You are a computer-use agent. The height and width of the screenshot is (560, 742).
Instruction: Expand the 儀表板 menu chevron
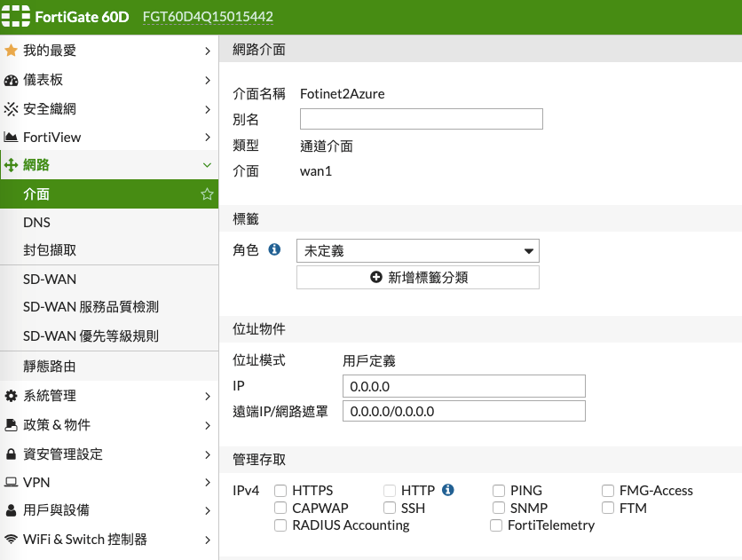pos(208,80)
